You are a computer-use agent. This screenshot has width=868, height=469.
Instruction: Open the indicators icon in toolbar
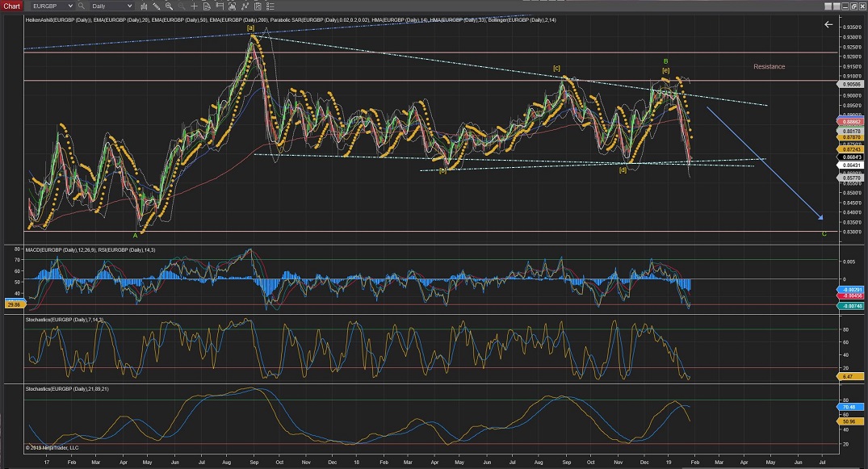click(232, 6)
